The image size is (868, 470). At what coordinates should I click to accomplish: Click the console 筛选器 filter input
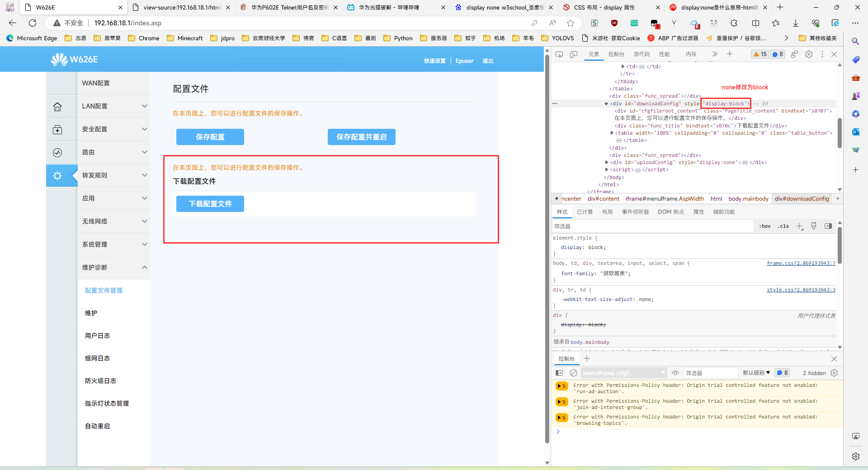[710, 373]
